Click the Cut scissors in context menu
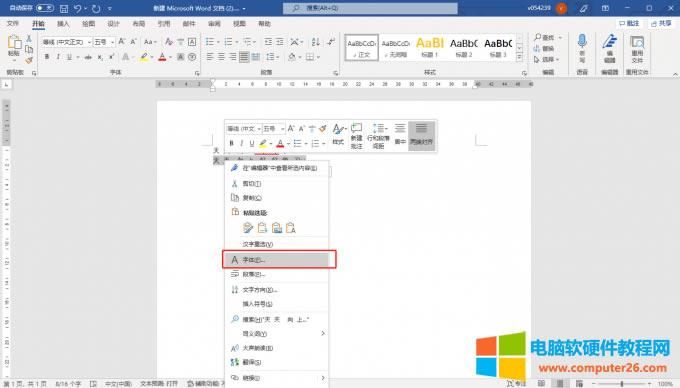The width and height of the screenshot is (680, 388). click(235, 184)
